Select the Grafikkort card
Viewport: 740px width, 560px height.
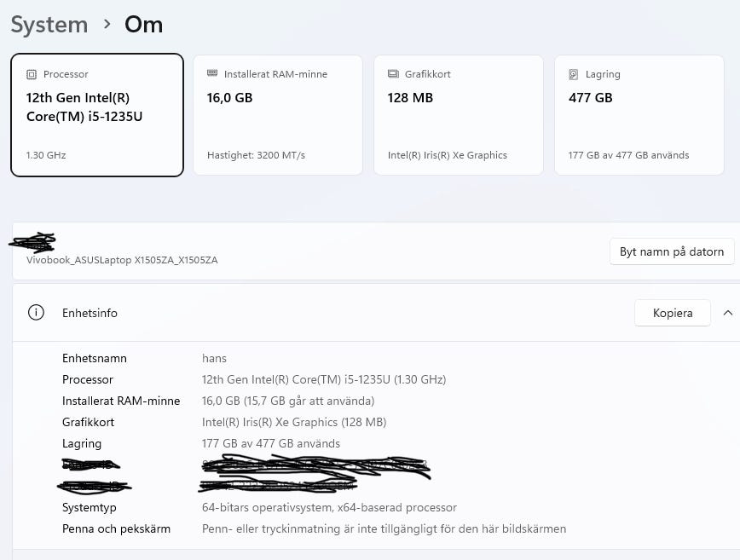click(x=459, y=115)
